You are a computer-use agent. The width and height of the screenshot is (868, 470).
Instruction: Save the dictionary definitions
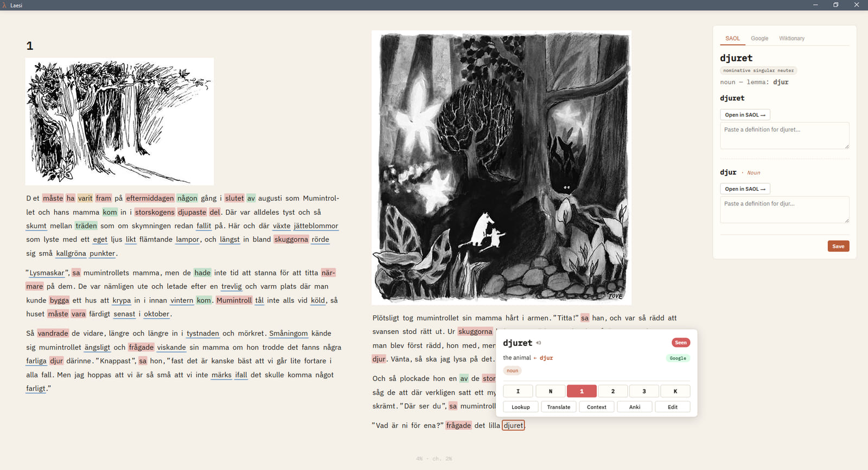pyautogui.click(x=838, y=246)
